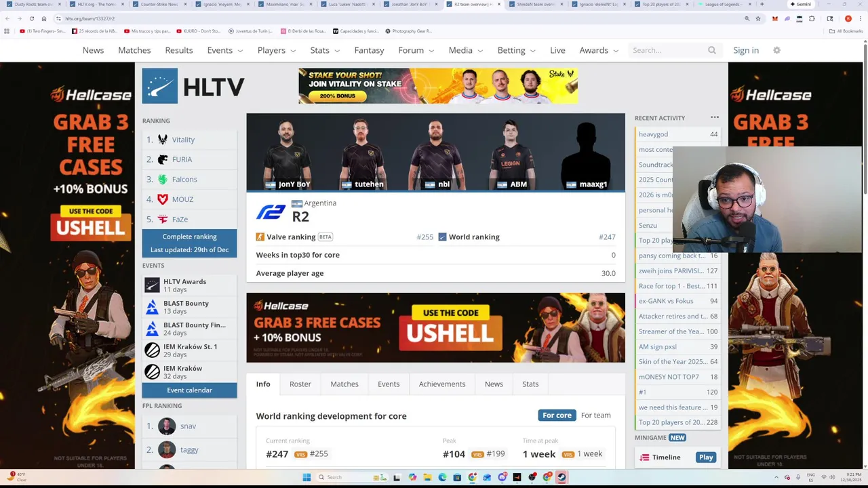Open the taggy FPL ranking entry
Image resolution: width=868 pixels, height=488 pixels.
[189, 450]
